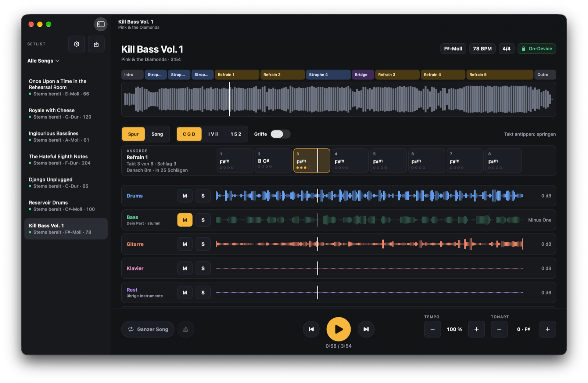Click the On-Device lock badge
Viewport: 588px width, 383px height.
(537, 48)
